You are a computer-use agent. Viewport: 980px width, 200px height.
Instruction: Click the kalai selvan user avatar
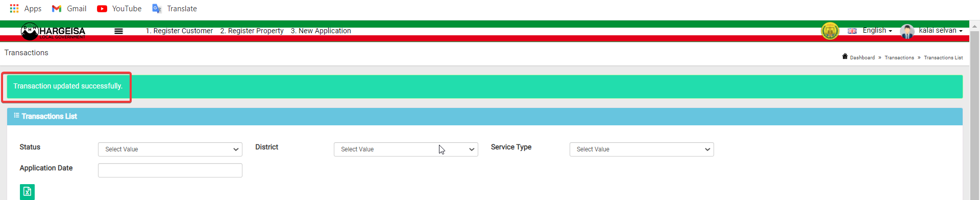[x=907, y=31]
